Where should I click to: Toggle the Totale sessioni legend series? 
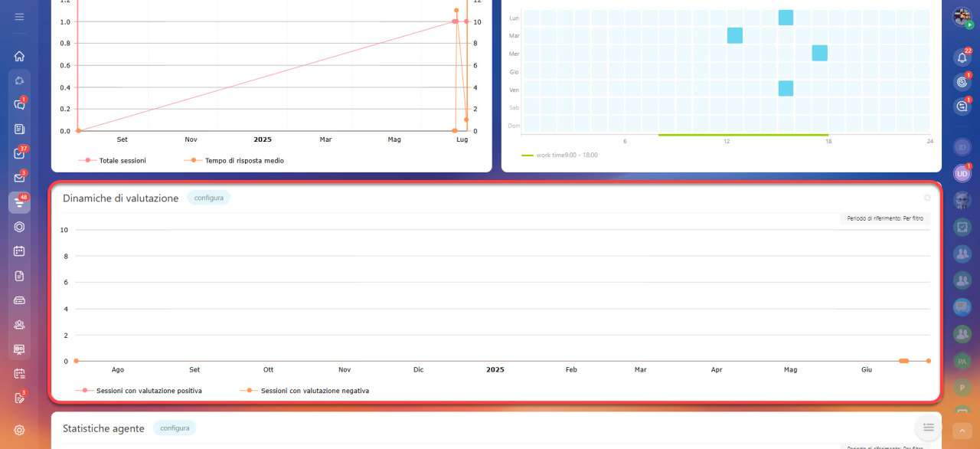[112, 161]
